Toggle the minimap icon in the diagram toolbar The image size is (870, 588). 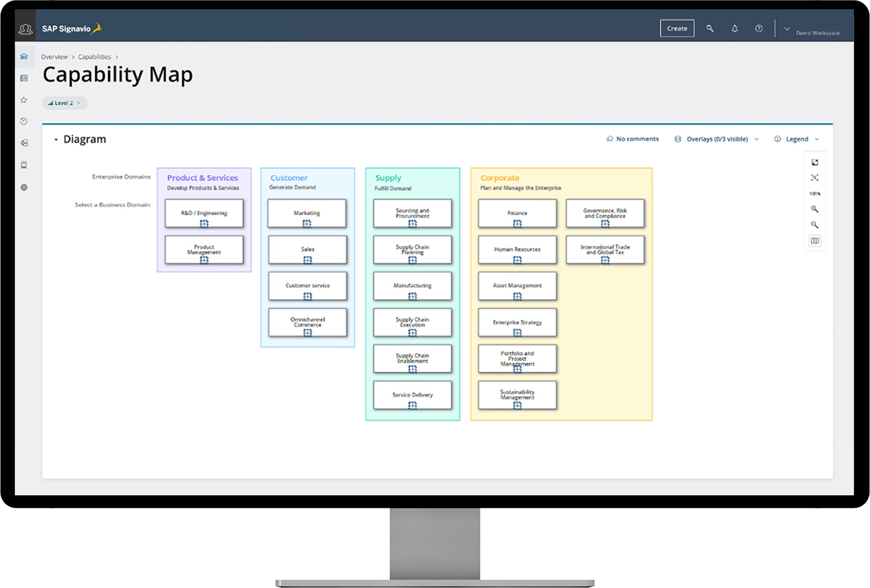click(x=815, y=241)
